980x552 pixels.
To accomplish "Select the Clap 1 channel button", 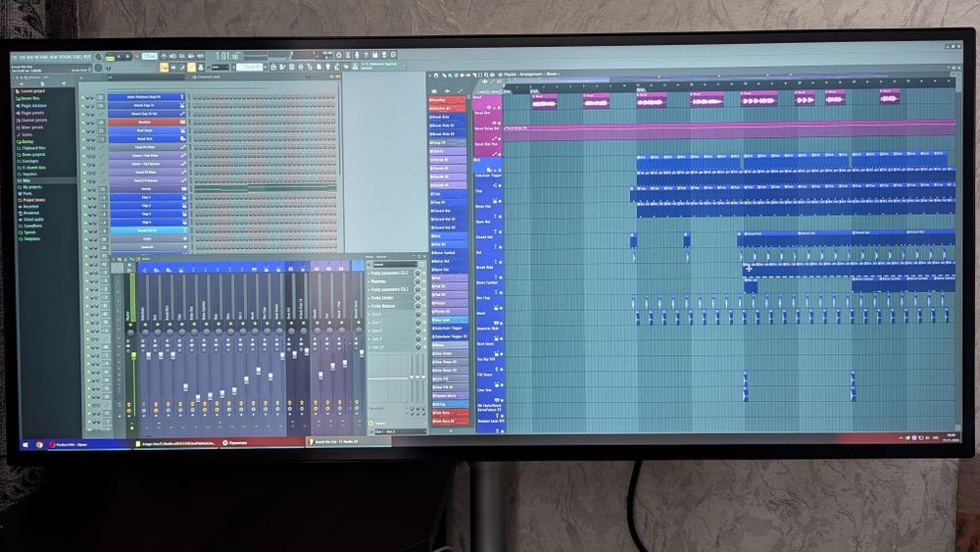I will coord(148,197).
